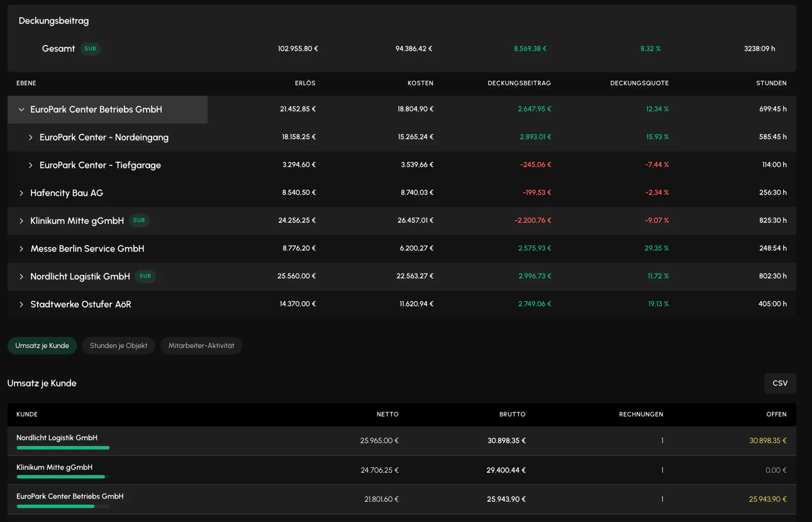Expand the Nordlicht Logistik GmbH row

point(21,277)
